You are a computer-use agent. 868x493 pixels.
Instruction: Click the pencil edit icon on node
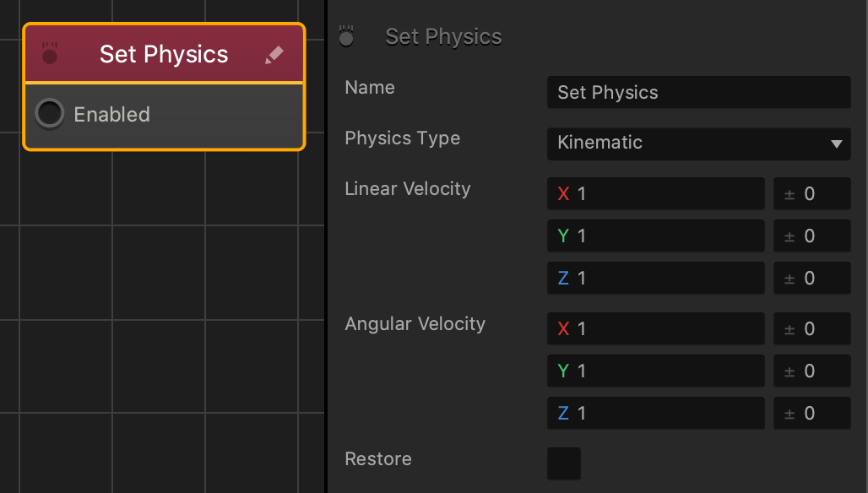pos(274,55)
